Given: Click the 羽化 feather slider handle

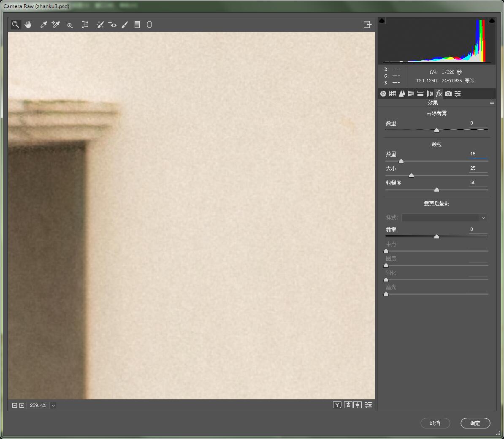Looking at the screenshot, I should [x=386, y=279].
